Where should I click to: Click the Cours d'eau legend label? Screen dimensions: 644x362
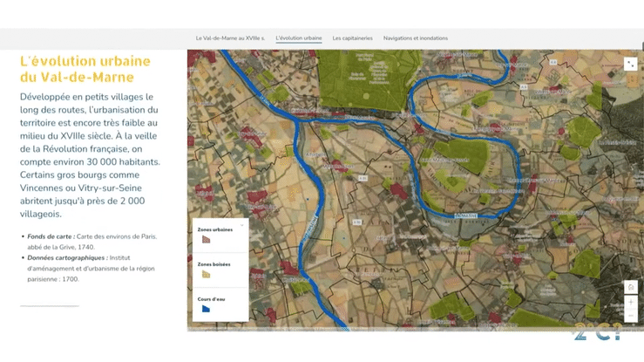[211, 299]
